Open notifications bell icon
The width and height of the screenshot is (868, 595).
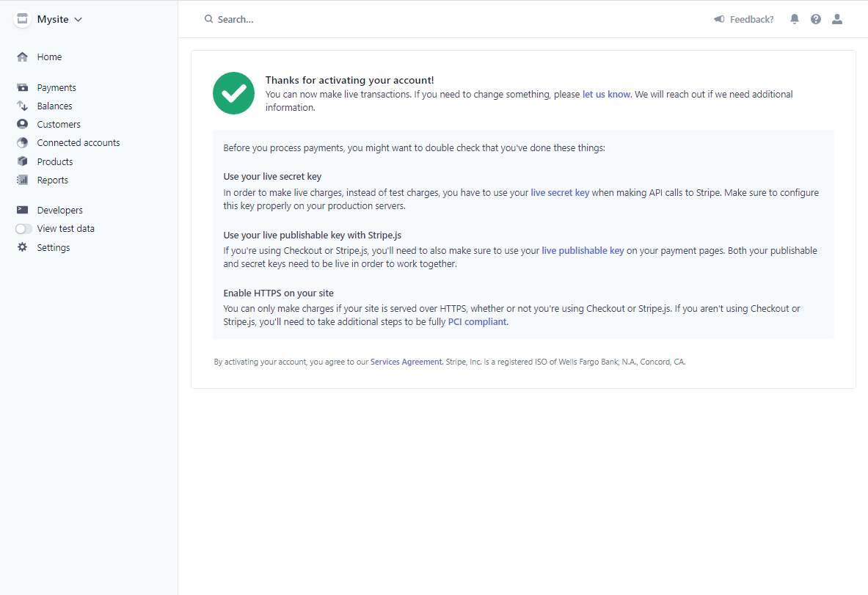pyautogui.click(x=795, y=19)
